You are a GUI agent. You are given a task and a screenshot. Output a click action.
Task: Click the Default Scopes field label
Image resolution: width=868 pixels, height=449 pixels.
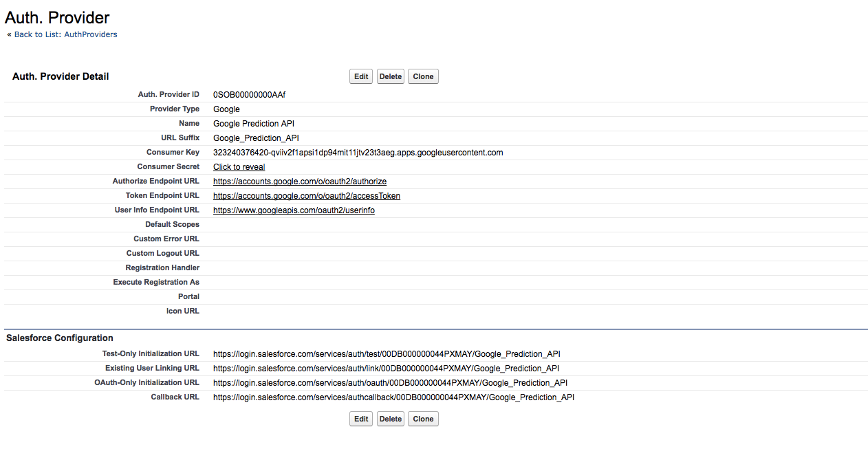(x=172, y=225)
